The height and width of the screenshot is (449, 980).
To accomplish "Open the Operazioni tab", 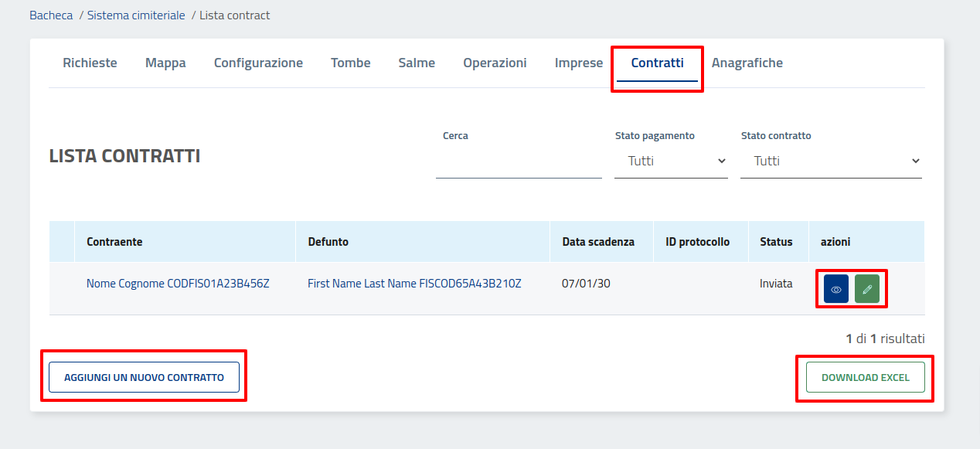I will (495, 63).
